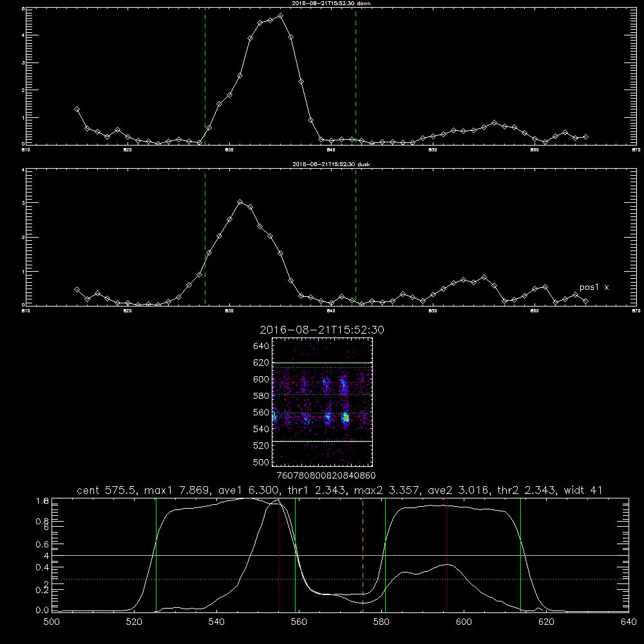This screenshot has width=644, height=644.
Task: Click 'ave2 3.016' in the statistics line
Action: coord(458,490)
